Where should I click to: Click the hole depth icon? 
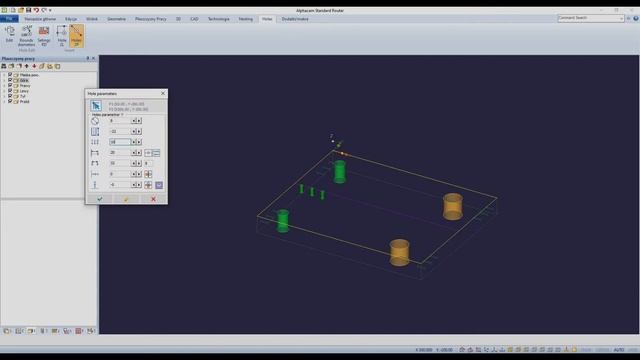[95, 131]
